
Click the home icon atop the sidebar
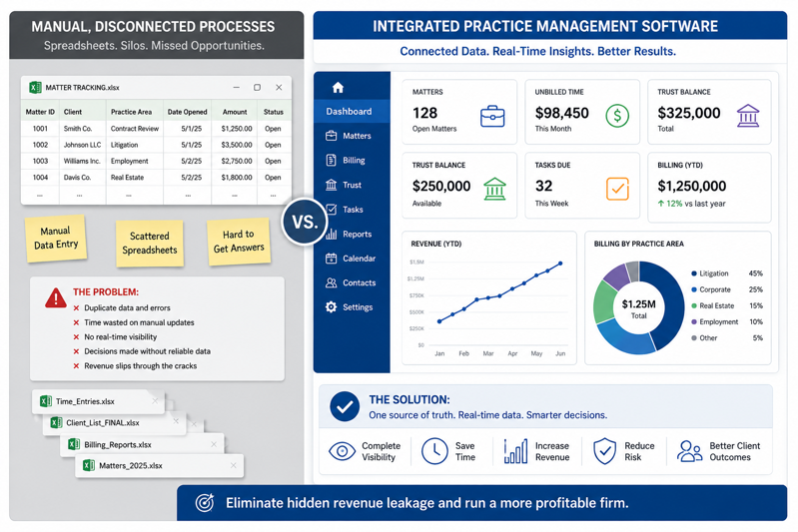coord(338,88)
